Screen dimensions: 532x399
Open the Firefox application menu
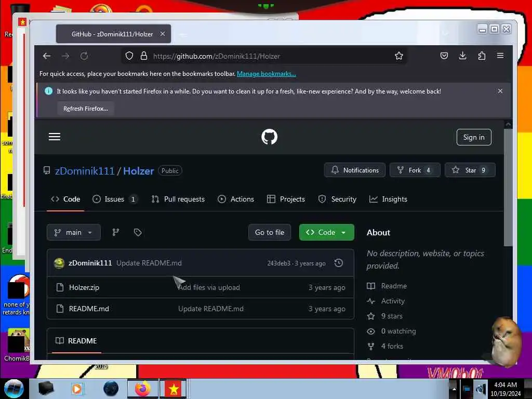click(x=500, y=56)
